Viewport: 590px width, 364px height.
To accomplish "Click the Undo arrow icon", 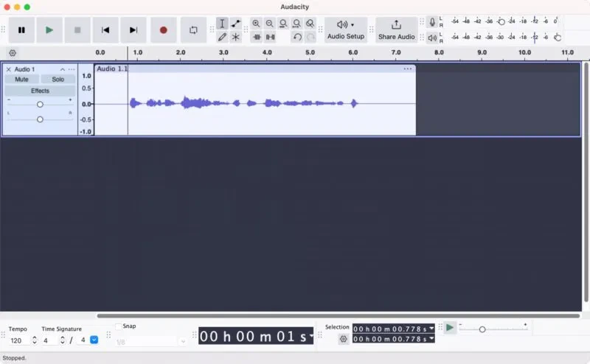I will click(x=297, y=37).
